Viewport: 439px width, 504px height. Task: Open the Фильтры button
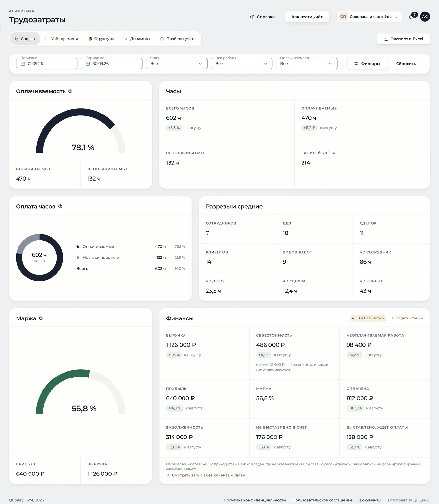click(x=367, y=64)
